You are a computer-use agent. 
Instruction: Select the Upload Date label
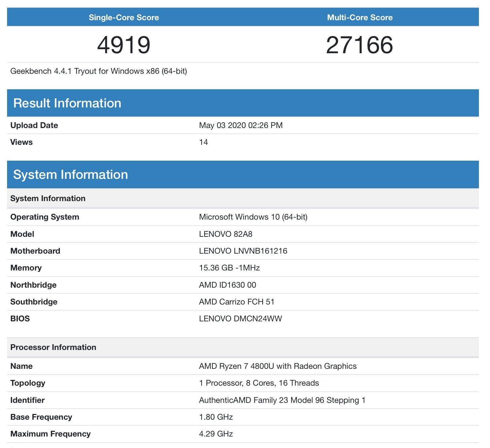coord(34,125)
